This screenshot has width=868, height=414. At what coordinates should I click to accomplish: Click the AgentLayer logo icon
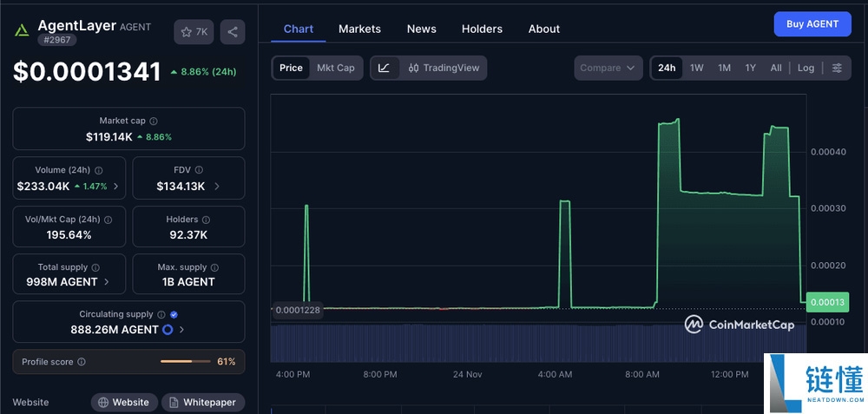click(22, 30)
